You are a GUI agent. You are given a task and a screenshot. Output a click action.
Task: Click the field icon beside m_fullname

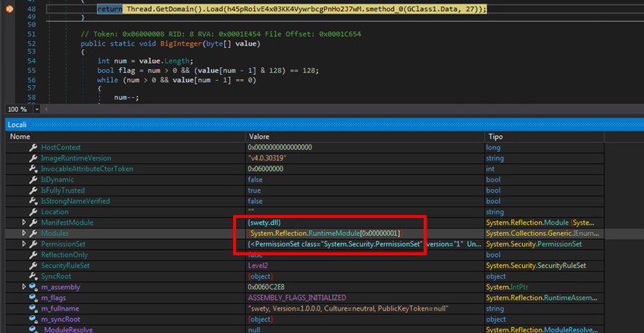[x=33, y=308]
